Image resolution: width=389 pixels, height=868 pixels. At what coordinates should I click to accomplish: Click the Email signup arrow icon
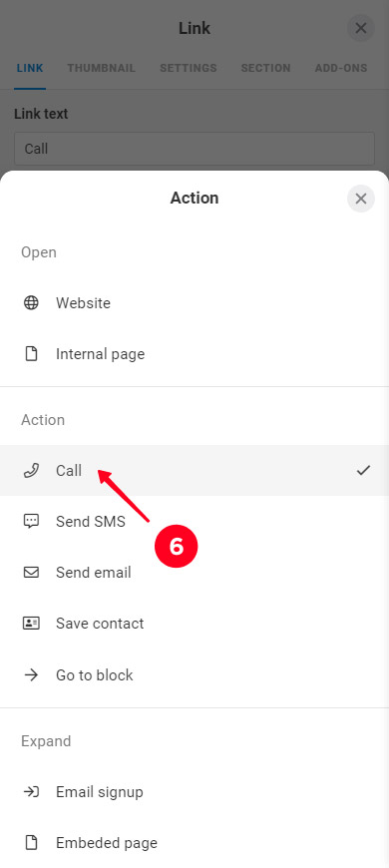tap(32, 792)
